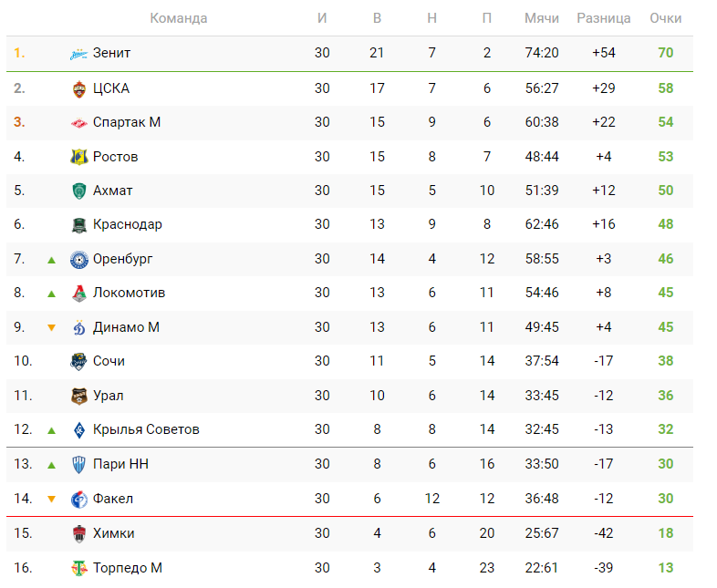The image size is (717, 588).
Task: Click the Sochi club crest icon
Action: [79, 362]
